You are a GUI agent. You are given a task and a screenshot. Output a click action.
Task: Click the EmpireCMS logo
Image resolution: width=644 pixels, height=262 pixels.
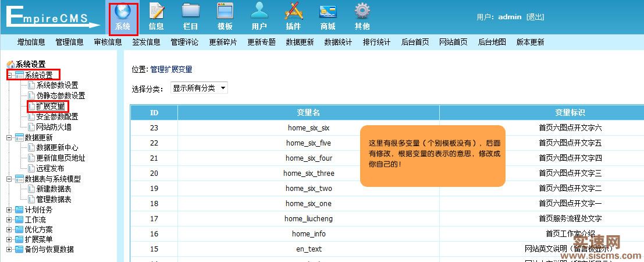coord(52,17)
